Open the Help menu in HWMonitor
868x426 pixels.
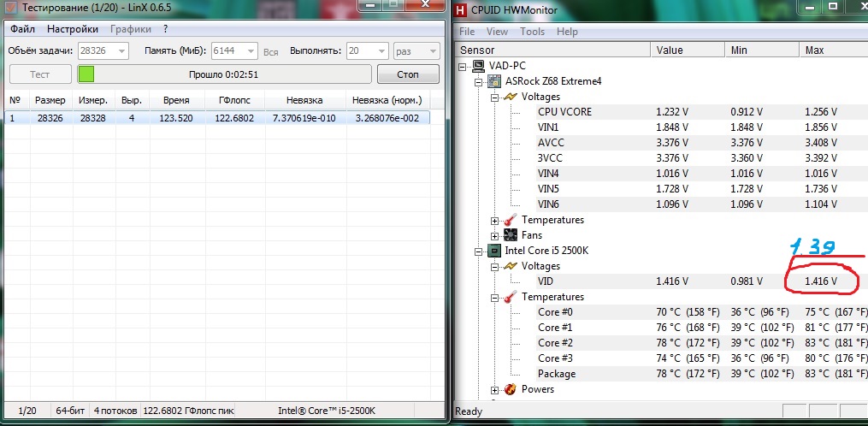[x=567, y=32]
